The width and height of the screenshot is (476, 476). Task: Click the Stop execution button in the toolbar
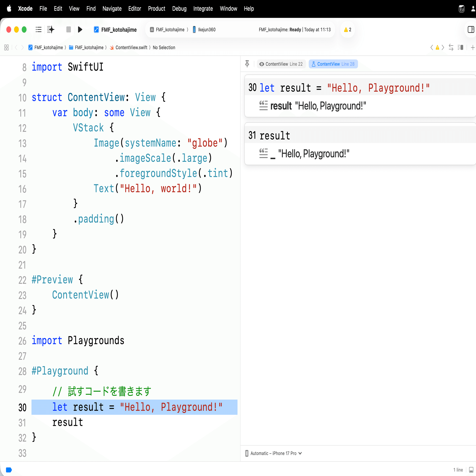tap(68, 30)
